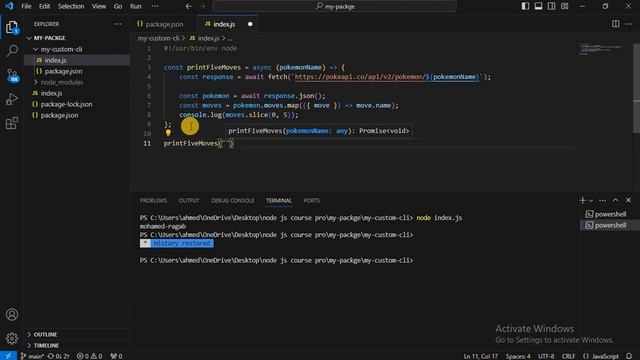Open the Source Control view
Image resolution: width=640 pixels, height=360 pixels.
(12, 75)
